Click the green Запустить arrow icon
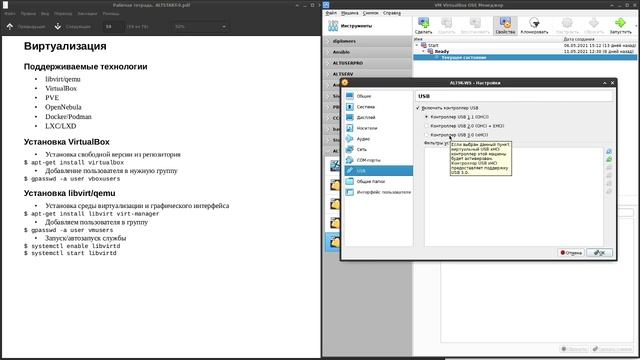Viewport: 640px width, 360px height. [620, 22]
